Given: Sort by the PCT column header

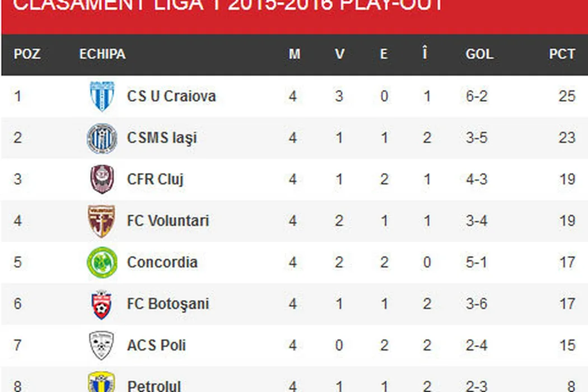Looking at the screenshot, I should (x=562, y=54).
